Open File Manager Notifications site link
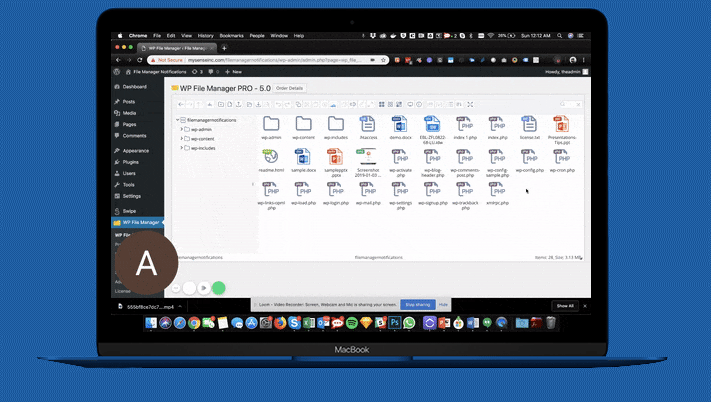The image size is (711, 402). pyautogui.click(x=156, y=72)
